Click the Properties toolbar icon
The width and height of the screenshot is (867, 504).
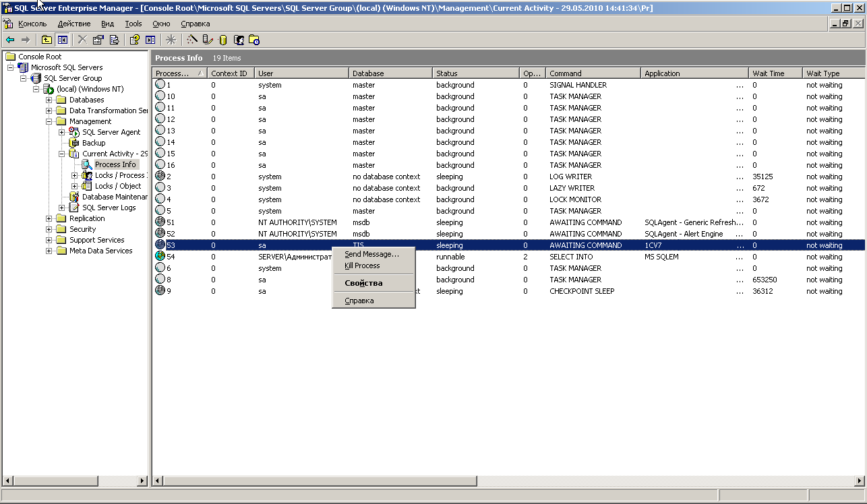[x=98, y=40]
